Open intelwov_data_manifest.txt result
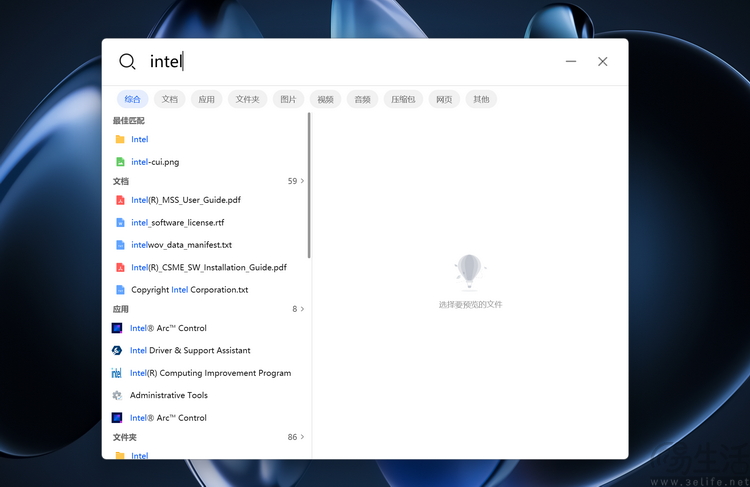 (181, 245)
